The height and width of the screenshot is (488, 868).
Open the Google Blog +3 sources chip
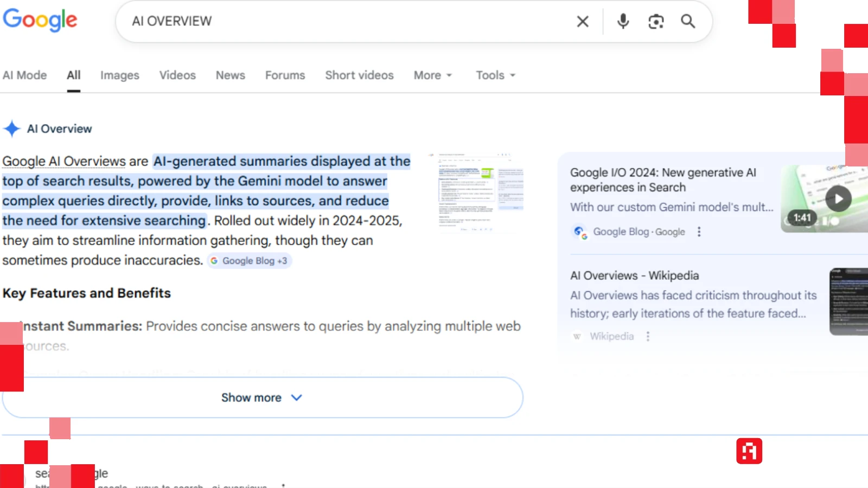pyautogui.click(x=249, y=261)
